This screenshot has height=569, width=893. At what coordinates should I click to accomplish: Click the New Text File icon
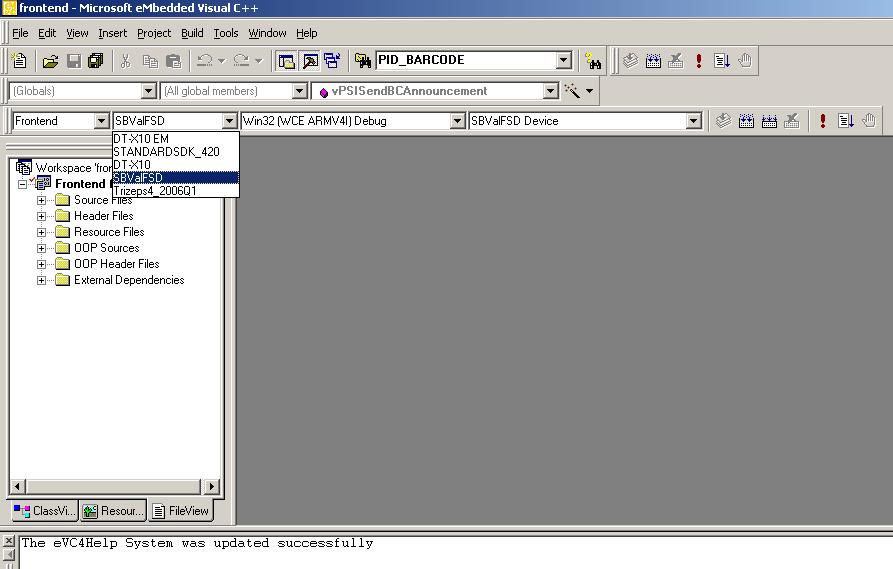pyautogui.click(x=19, y=61)
